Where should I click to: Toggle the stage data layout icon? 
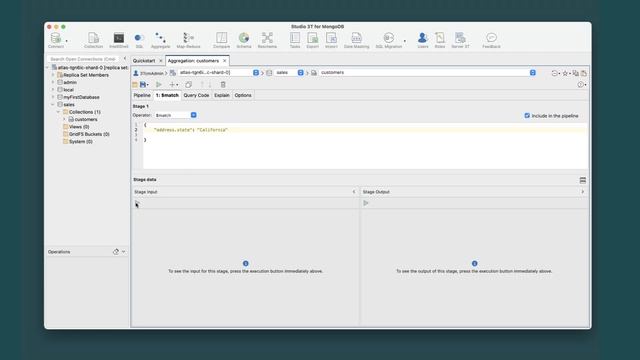[583, 180]
